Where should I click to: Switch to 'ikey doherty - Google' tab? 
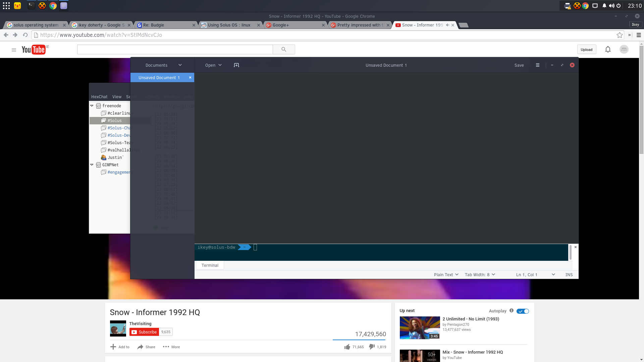pyautogui.click(x=101, y=25)
